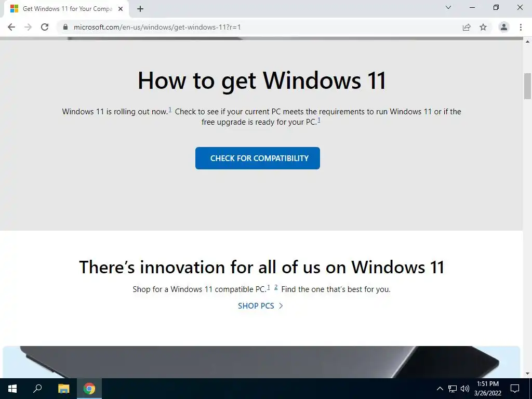Image resolution: width=532 pixels, height=399 pixels.
Task: View site information via lock icon
Action: pyautogui.click(x=65, y=27)
